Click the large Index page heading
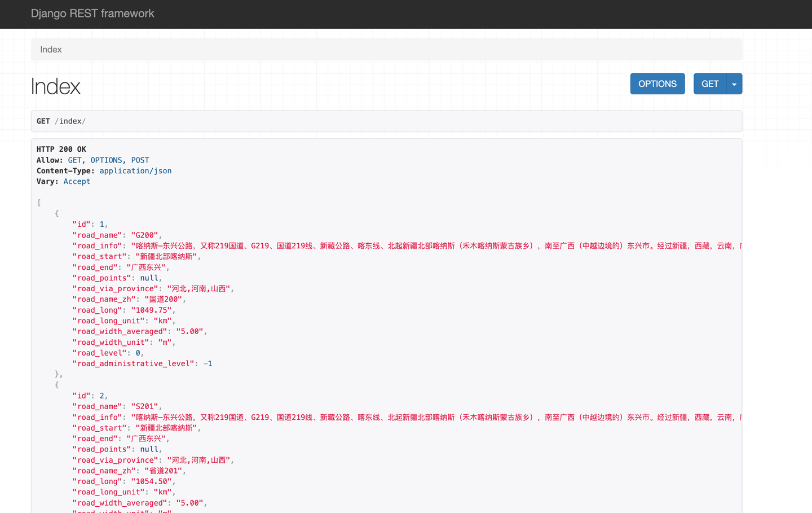This screenshot has width=812, height=513. pyautogui.click(x=55, y=86)
